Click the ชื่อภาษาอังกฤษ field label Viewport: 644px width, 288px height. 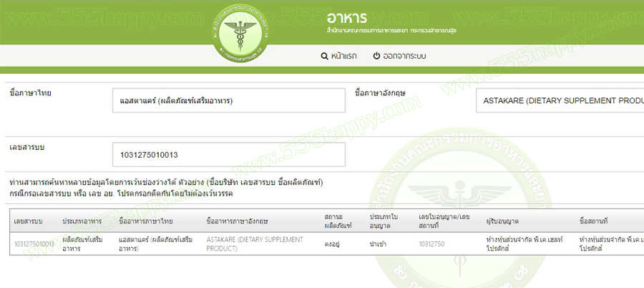point(380,93)
